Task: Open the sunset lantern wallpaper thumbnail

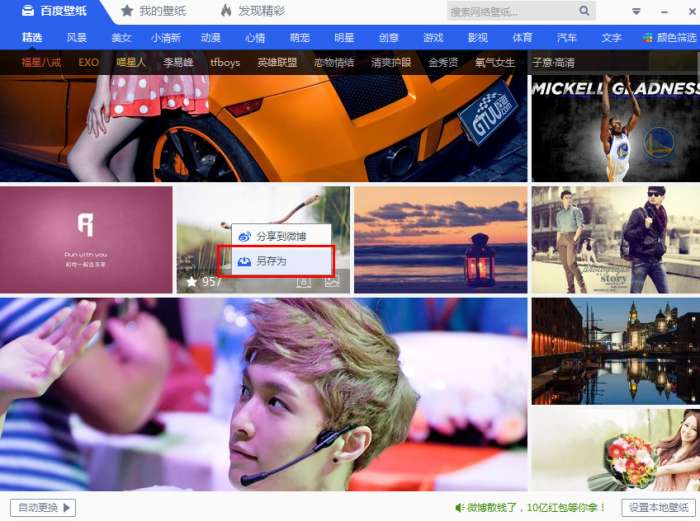Action: click(x=441, y=240)
